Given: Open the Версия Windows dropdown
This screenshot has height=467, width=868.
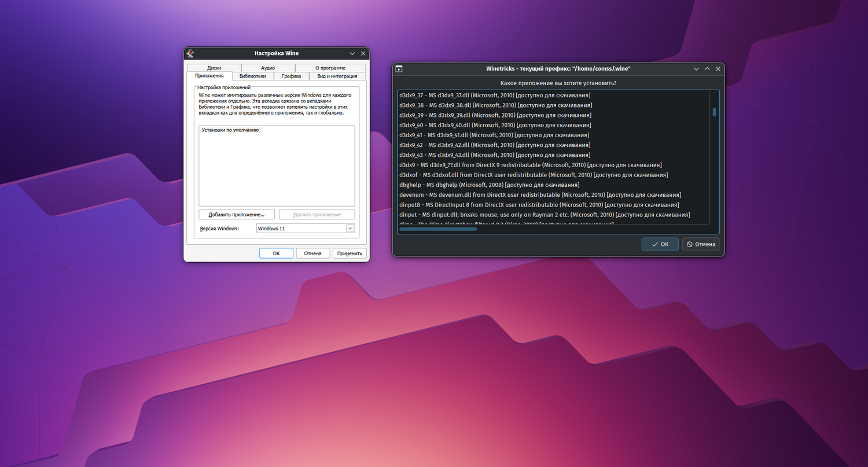Looking at the screenshot, I should pyautogui.click(x=350, y=229).
